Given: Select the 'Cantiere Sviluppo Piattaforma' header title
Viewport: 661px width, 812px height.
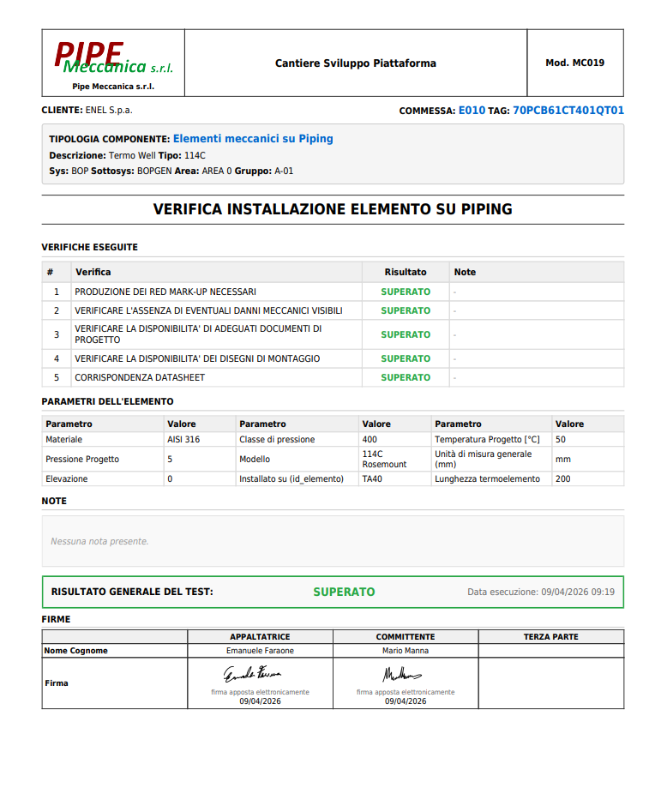Looking at the screenshot, I should (x=356, y=63).
